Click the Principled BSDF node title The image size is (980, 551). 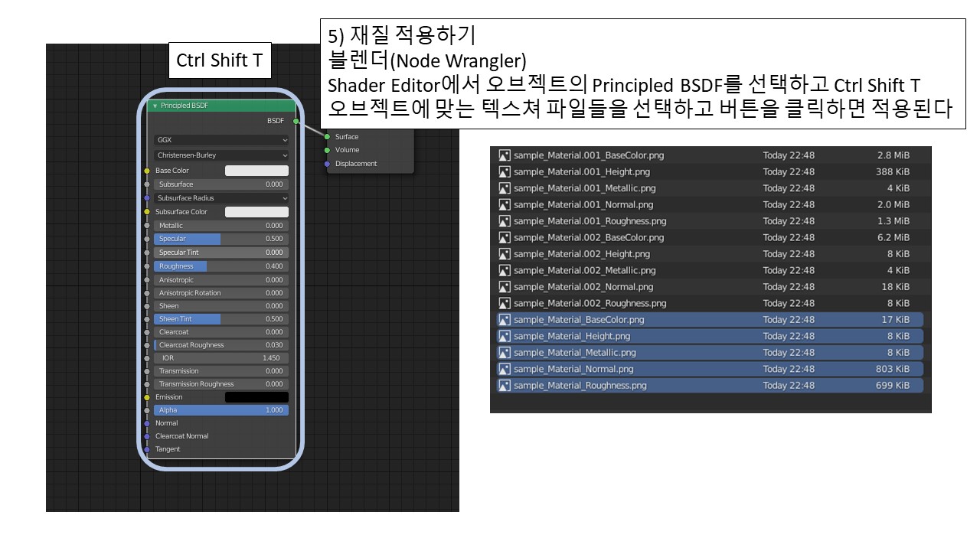[185, 106]
